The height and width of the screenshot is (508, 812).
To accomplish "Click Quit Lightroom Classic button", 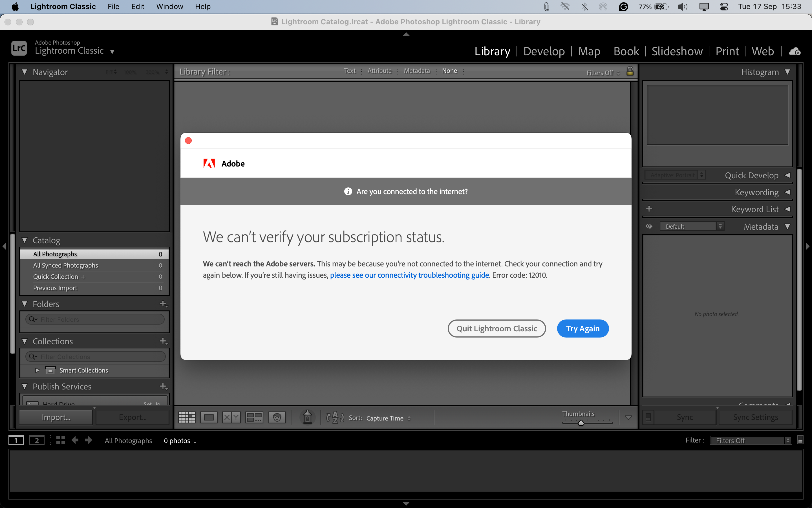I will click(x=497, y=329).
